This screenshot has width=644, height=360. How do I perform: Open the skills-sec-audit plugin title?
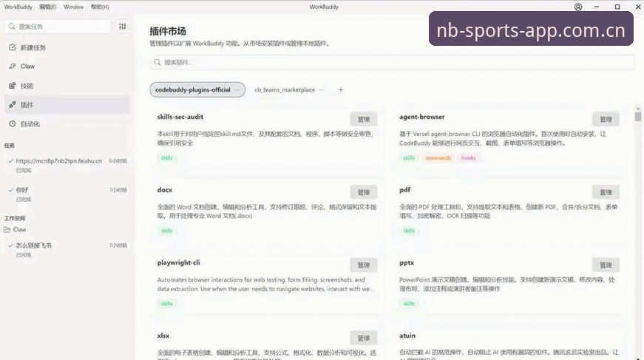click(x=180, y=117)
